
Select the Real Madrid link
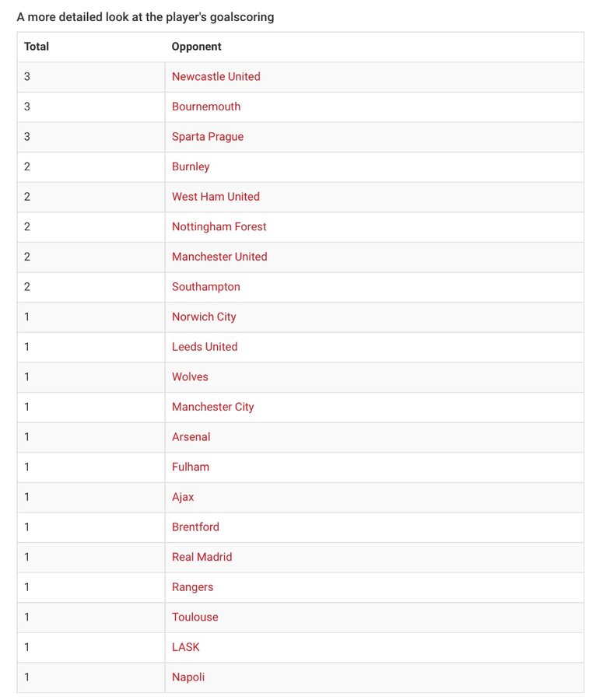click(x=202, y=557)
